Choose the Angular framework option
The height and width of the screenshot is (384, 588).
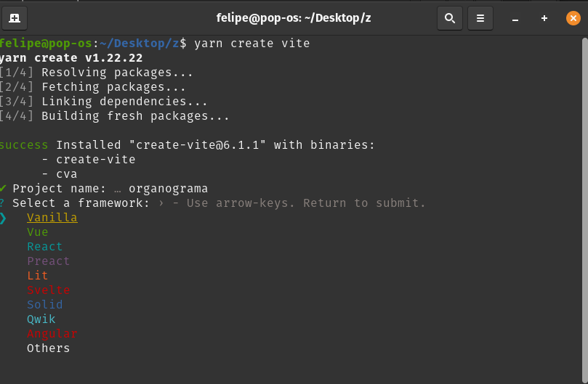pos(52,334)
